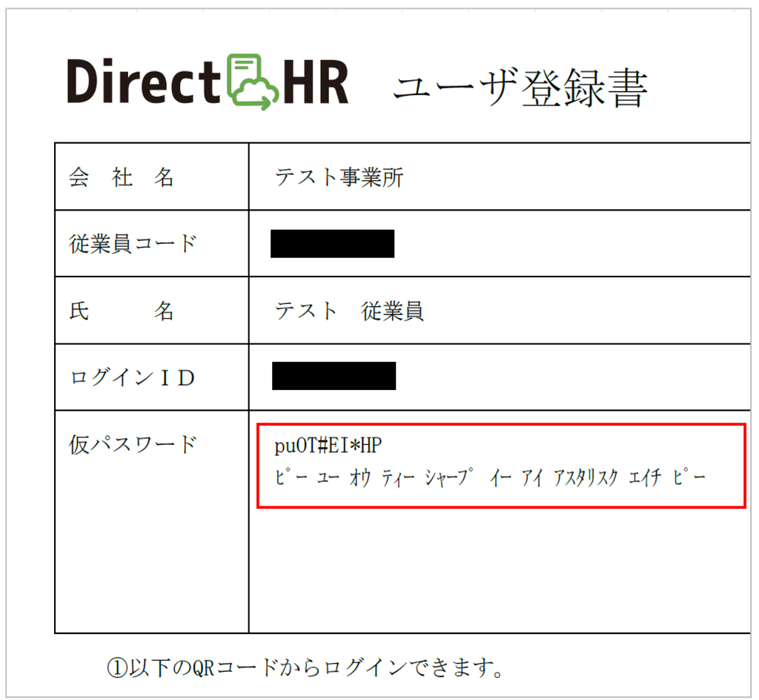
Task: Click the green DirectHR cloud logo icon
Action: [x=252, y=82]
